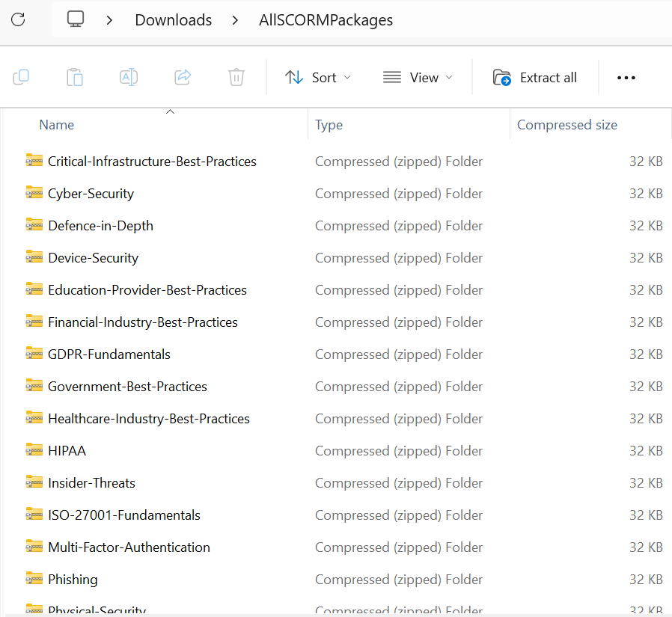Screen dimensions: 672x617
Task: Click the Copy toolbar icon
Action: (x=21, y=78)
